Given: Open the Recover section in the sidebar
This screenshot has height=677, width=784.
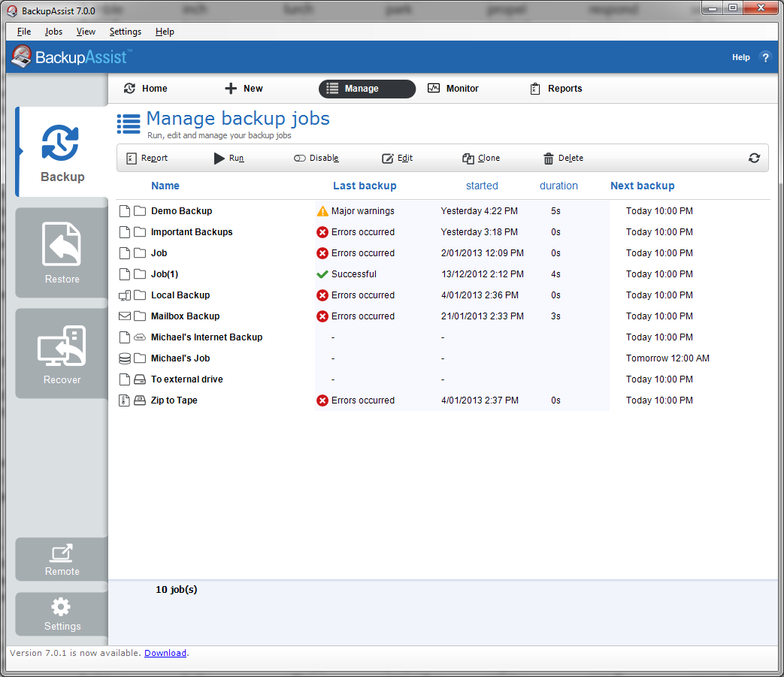Looking at the screenshot, I should tap(62, 353).
